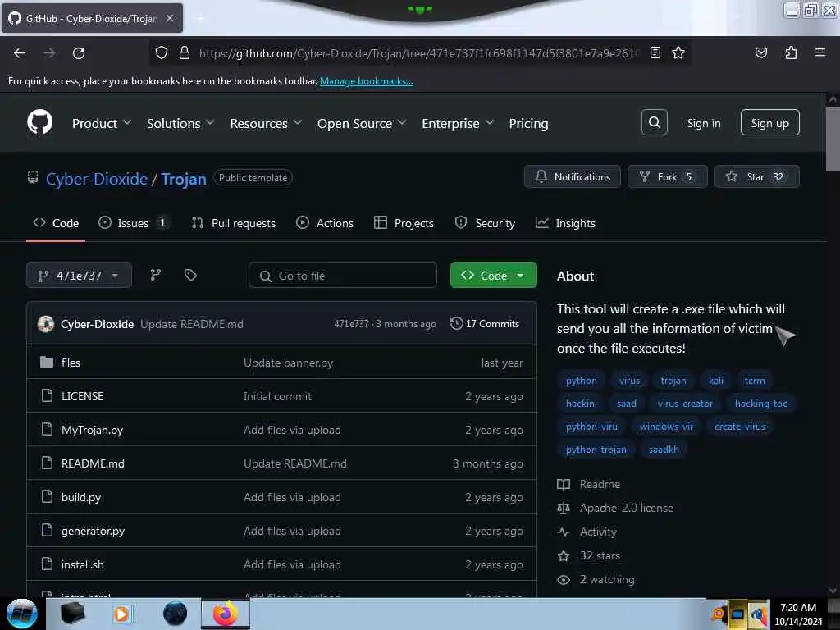840x630 pixels.
Task: Click the python topic tag
Action: coord(581,381)
